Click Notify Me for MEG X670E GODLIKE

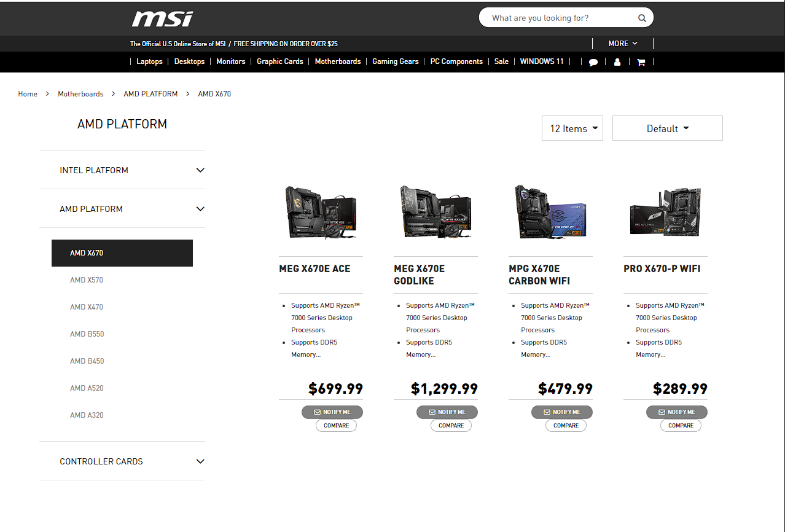coord(447,412)
